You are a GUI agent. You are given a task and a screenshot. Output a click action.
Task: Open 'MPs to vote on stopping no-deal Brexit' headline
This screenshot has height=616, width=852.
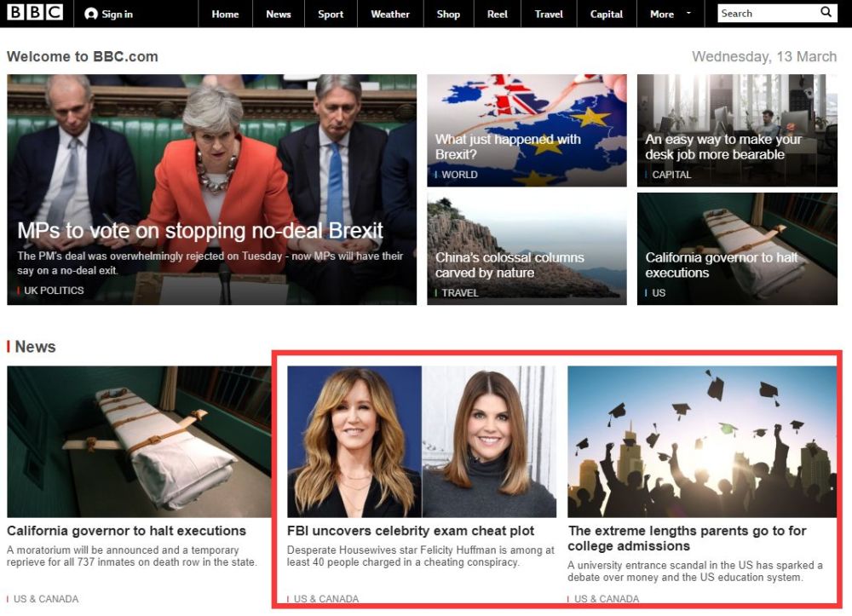click(x=200, y=231)
